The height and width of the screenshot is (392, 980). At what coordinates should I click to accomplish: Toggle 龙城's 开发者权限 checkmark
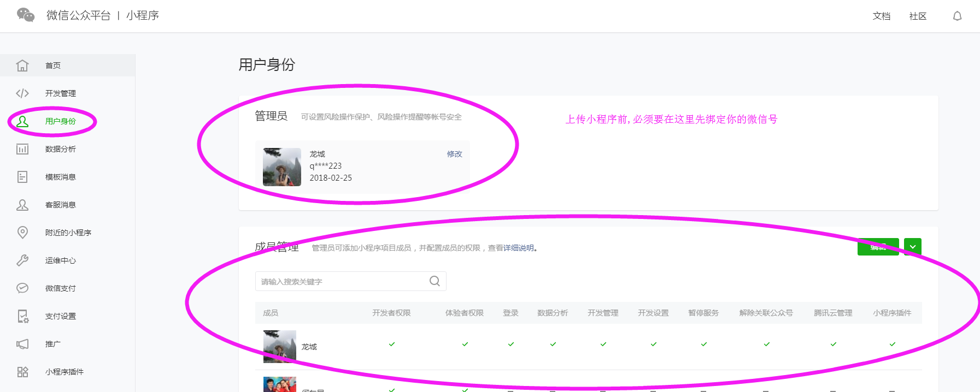point(391,345)
